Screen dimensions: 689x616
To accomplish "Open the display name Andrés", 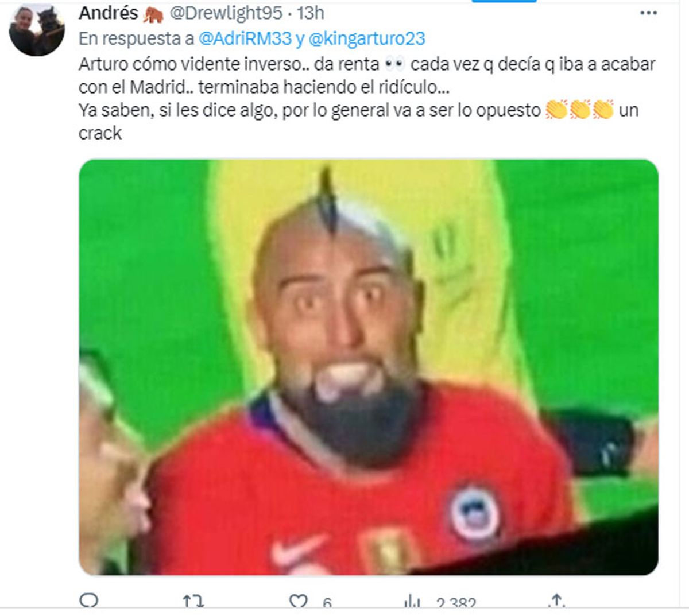I will coord(109,13).
